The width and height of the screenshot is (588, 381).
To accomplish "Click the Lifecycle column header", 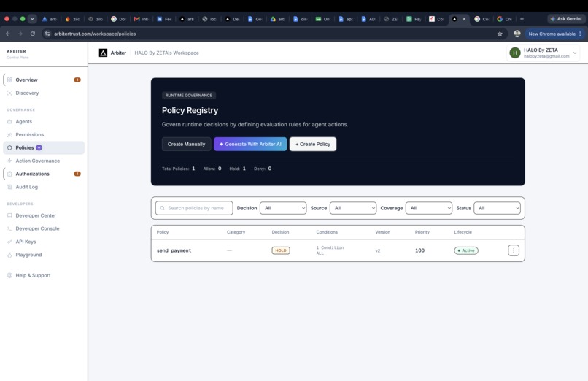I will click(463, 232).
